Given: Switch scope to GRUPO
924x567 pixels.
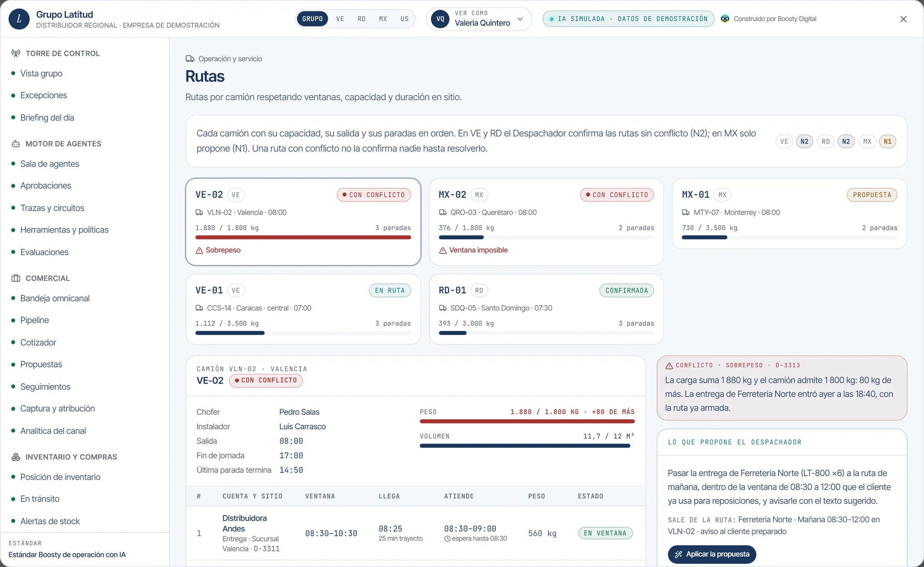Looking at the screenshot, I should coord(312,19).
